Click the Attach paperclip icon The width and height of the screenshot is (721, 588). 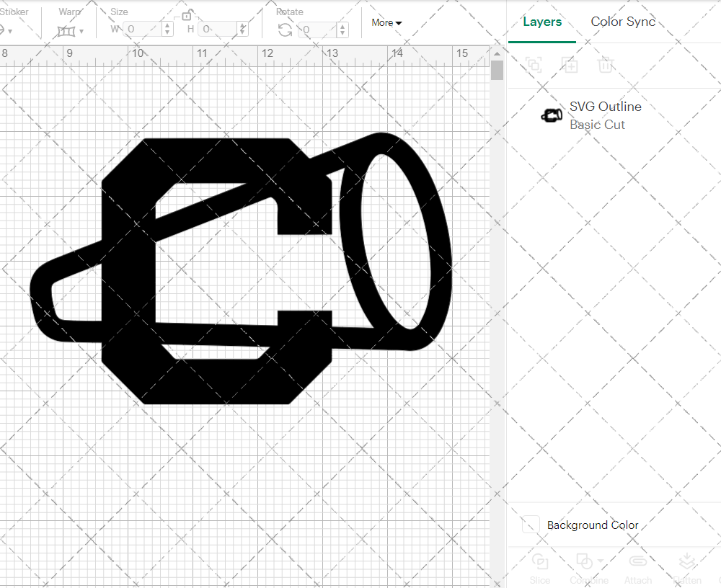coord(638,562)
